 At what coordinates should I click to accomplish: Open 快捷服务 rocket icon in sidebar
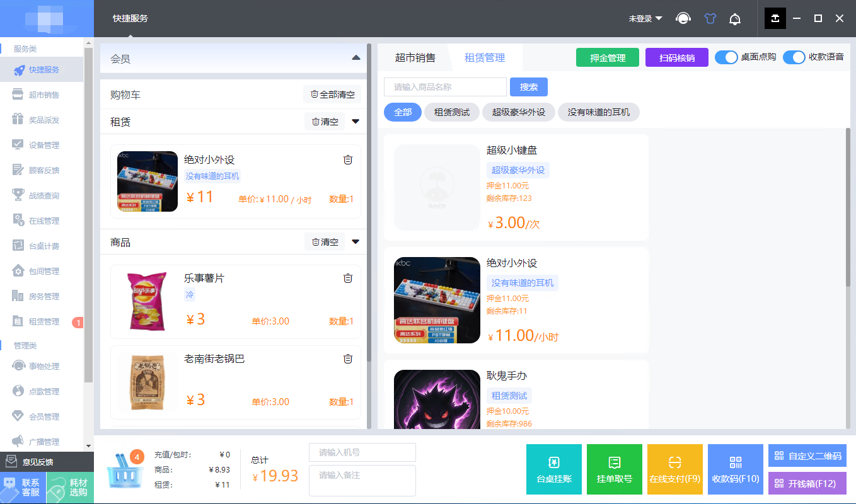[x=18, y=70]
